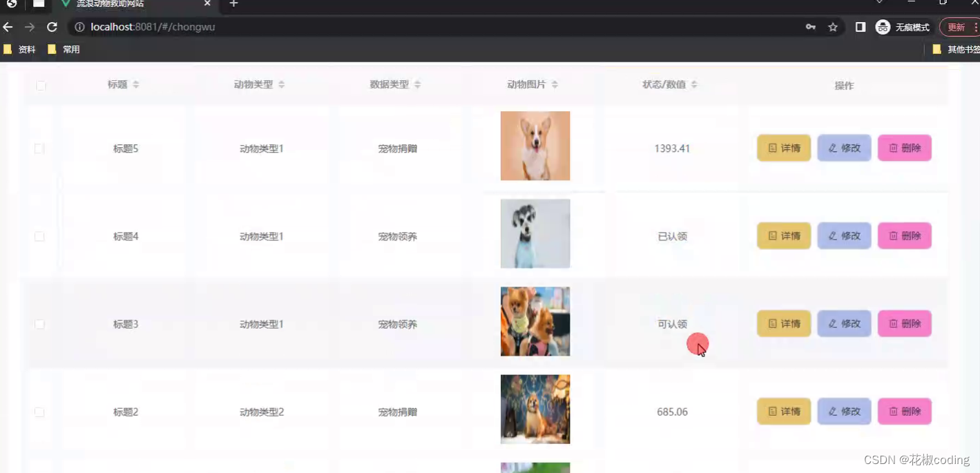Check the row checkbox for 标题2
The width and height of the screenshot is (980, 473).
tap(39, 412)
